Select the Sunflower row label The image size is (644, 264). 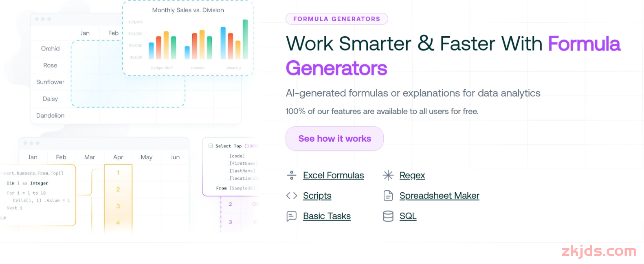click(x=50, y=82)
